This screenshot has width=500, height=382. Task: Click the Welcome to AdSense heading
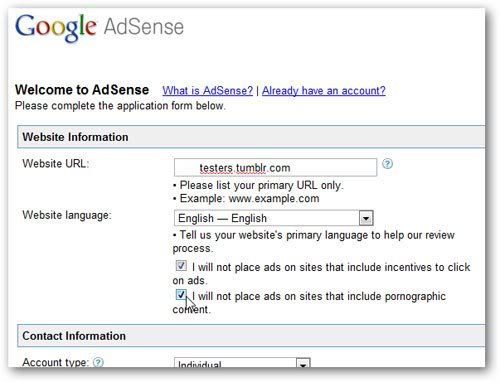(82, 90)
